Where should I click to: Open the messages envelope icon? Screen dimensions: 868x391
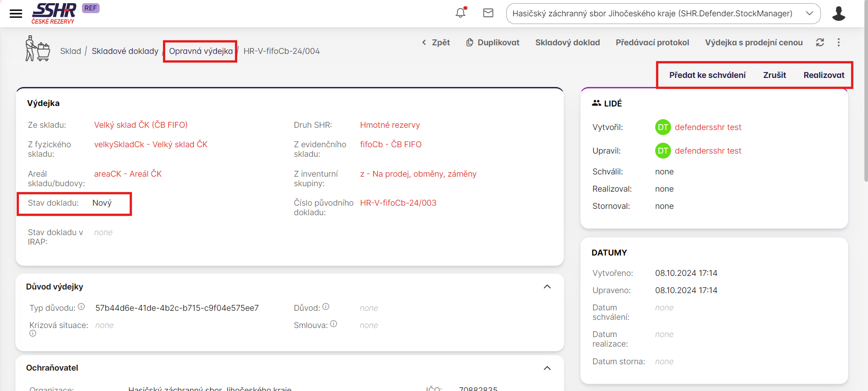[488, 13]
